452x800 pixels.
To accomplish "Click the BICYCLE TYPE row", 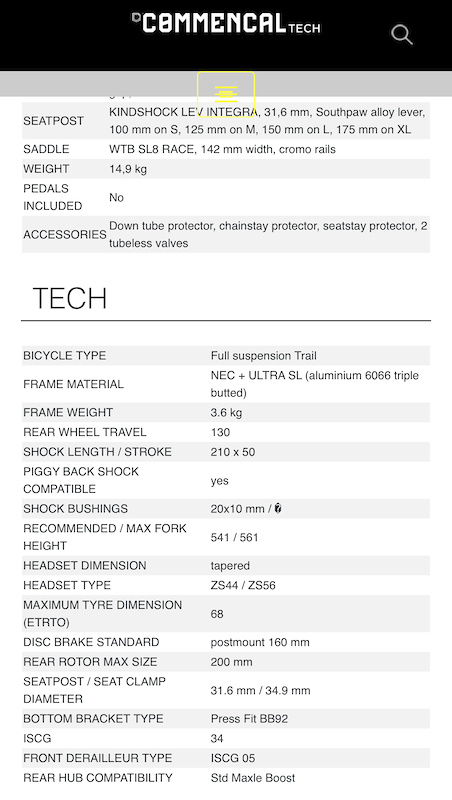I will pyautogui.click(x=226, y=356).
